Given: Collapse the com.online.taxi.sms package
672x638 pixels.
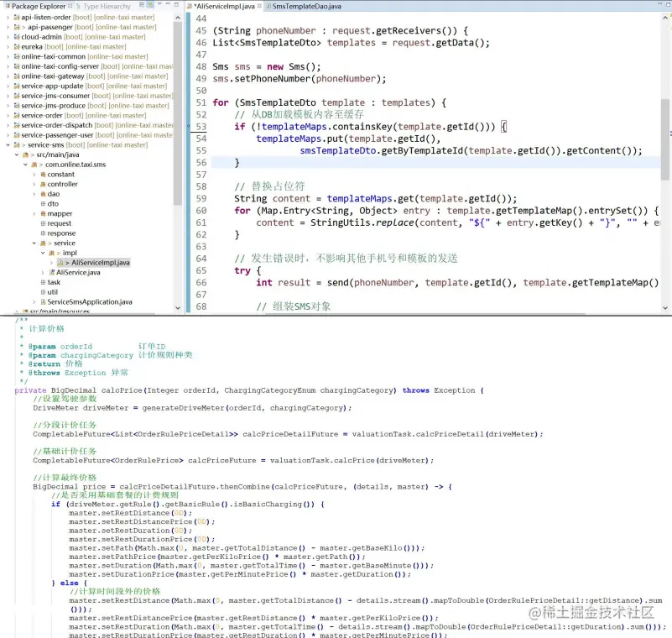Looking at the screenshot, I should tap(25, 165).
